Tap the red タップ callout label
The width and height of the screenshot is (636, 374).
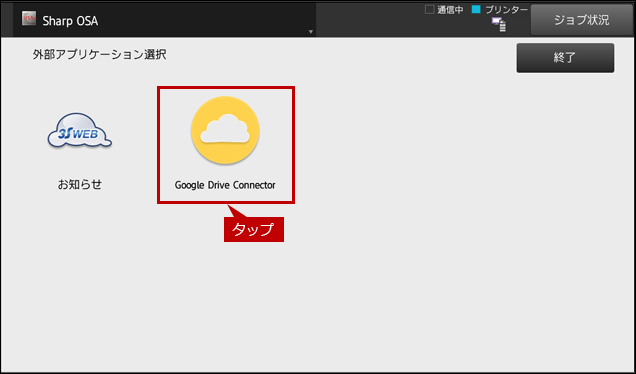coord(254,229)
